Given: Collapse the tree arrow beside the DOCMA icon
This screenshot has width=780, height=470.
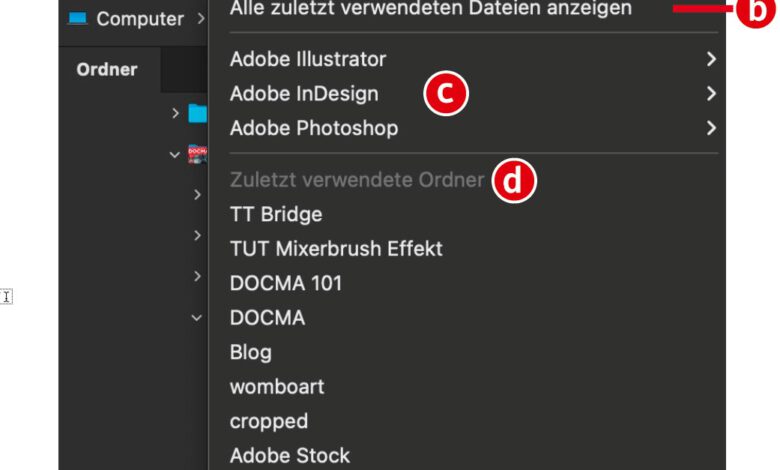Looking at the screenshot, I should pyautogui.click(x=176, y=155).
